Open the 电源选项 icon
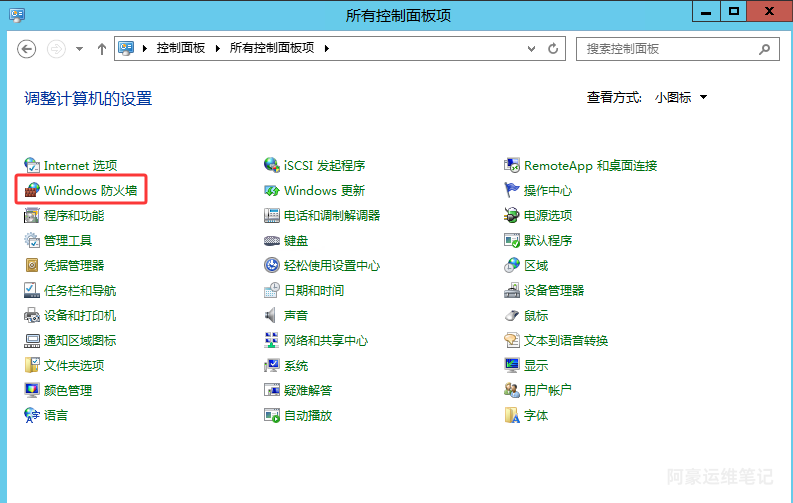 (x=512, y=215)
